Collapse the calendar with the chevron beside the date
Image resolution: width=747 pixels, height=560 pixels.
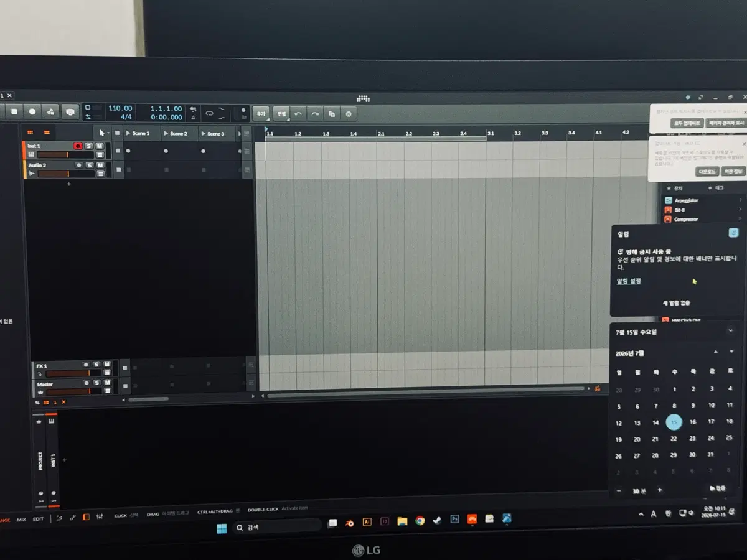730,330
